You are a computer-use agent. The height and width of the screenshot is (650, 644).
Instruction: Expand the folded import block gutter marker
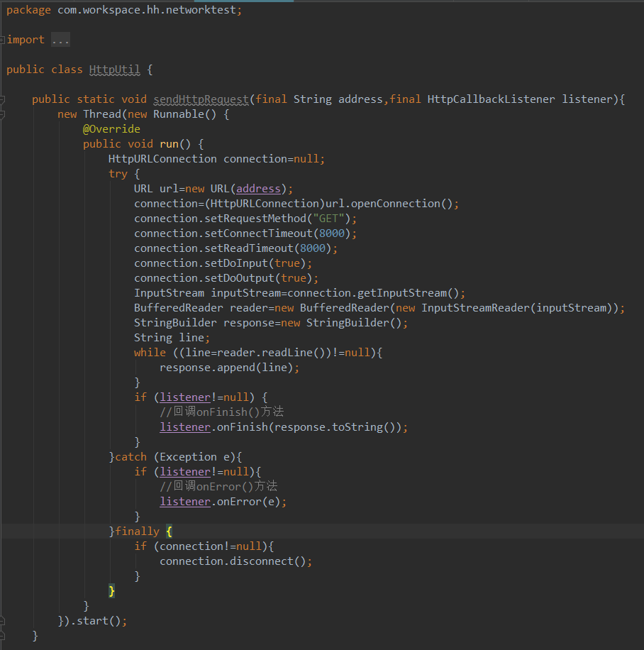[2, 40]
